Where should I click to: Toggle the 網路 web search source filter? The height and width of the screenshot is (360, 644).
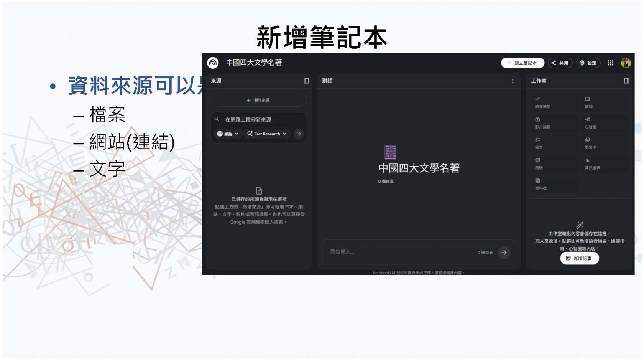(x=228, y=134)
